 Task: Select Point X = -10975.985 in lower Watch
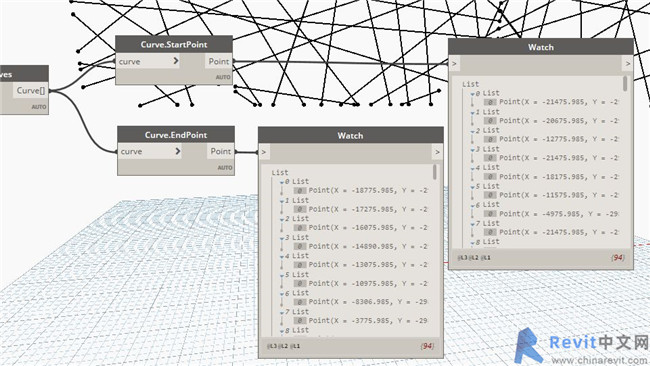click(368, 283)
